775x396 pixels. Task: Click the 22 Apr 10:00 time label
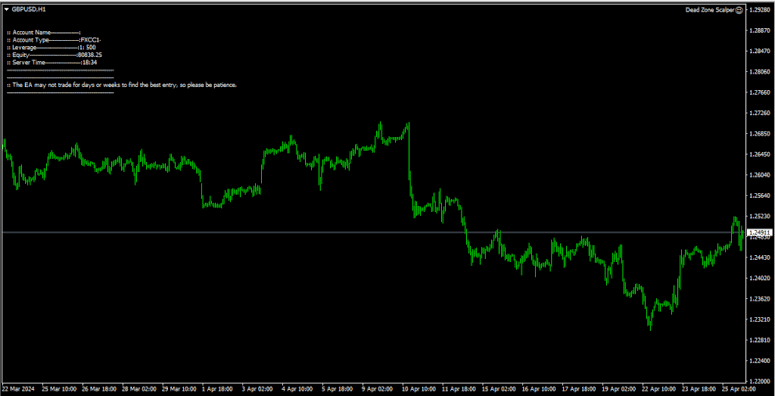coord(659,389)
